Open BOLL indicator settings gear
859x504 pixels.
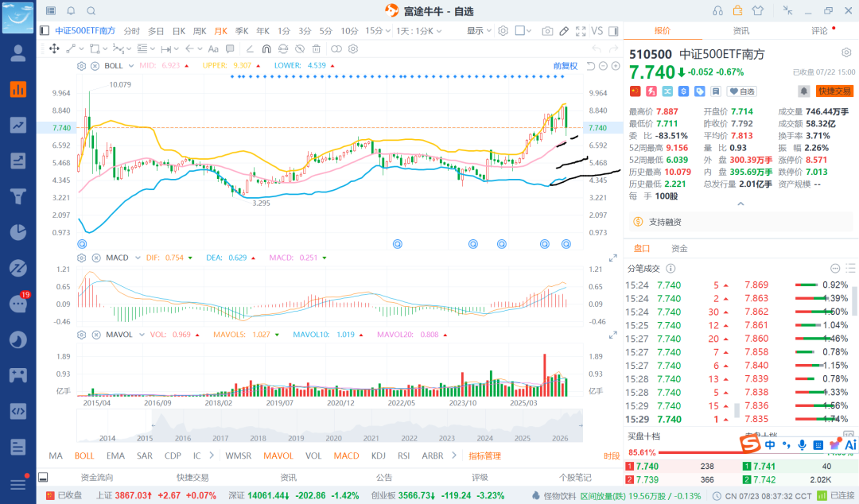82,66
